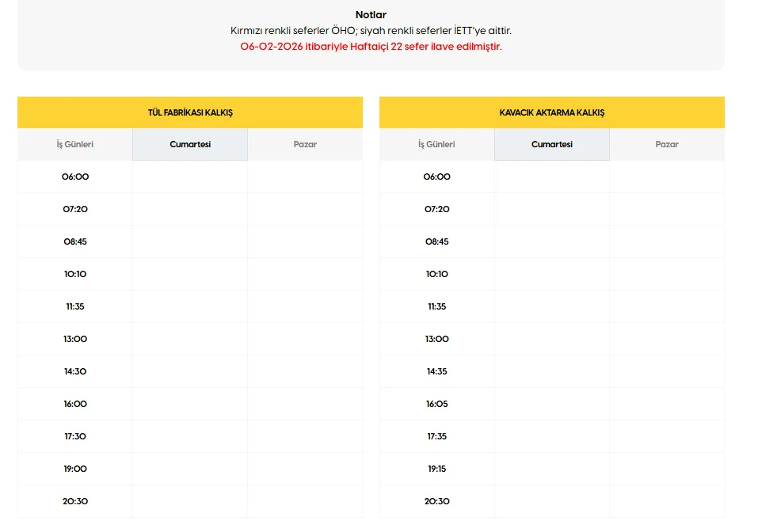Select İş Günleri tab under Tül Fabrikası Kalkış
The image size is (758, 532).
click(x=75, y=145)
